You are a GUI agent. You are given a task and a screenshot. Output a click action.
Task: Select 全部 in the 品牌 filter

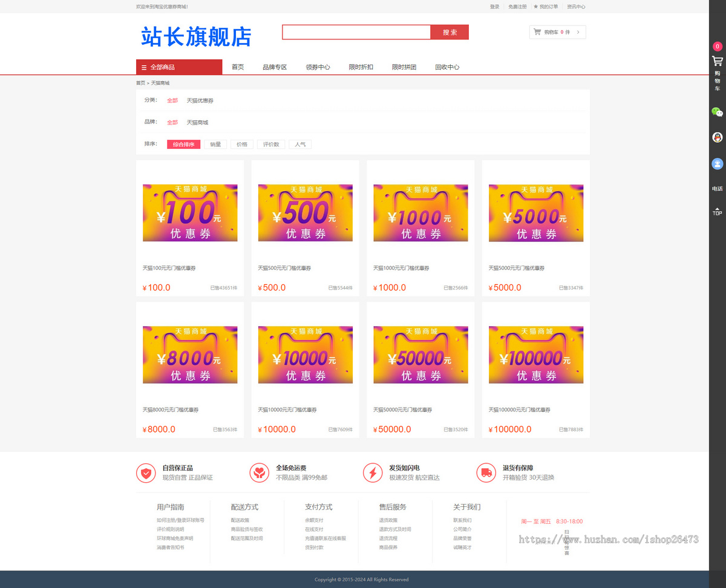172,122
